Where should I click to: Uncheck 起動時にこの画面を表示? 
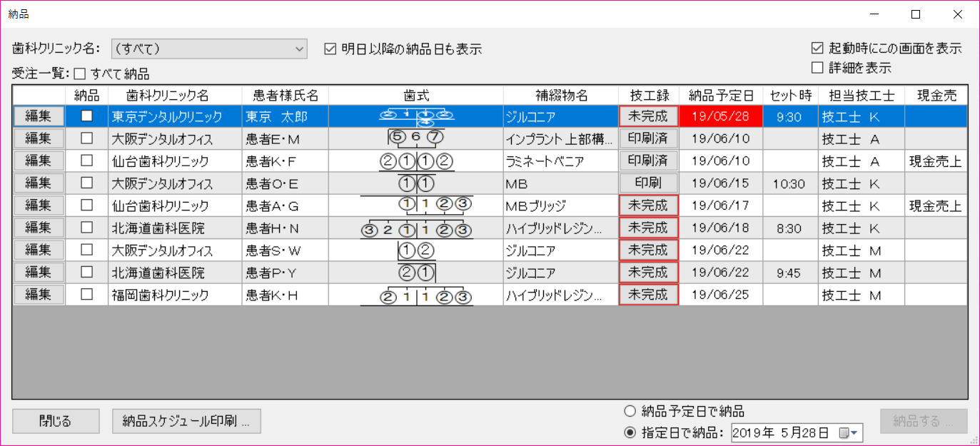point(818,49)
